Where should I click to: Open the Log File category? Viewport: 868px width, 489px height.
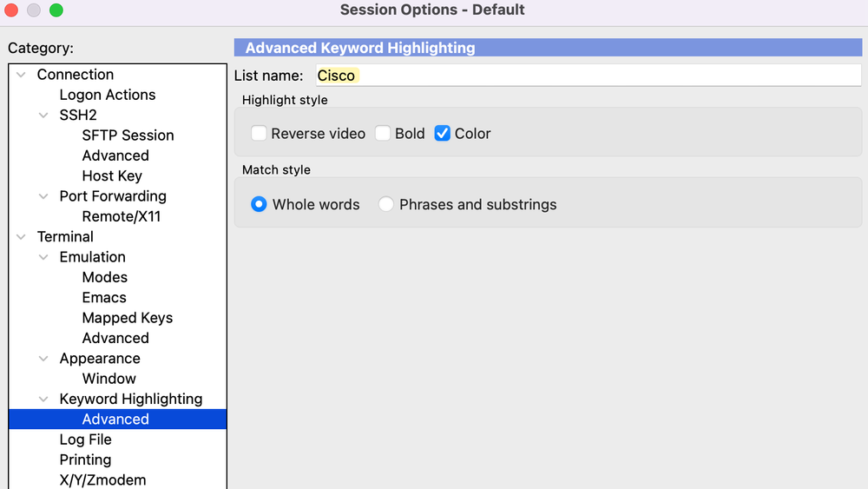pyautogui.click(x=85, y=439)
